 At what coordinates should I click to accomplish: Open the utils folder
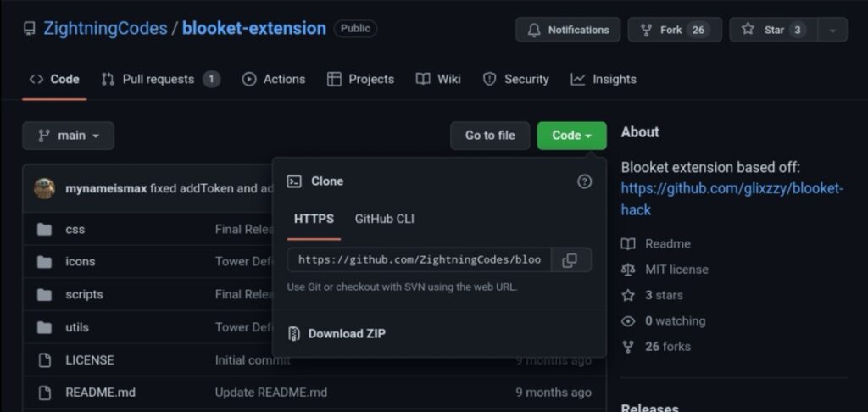coord(77,327)
